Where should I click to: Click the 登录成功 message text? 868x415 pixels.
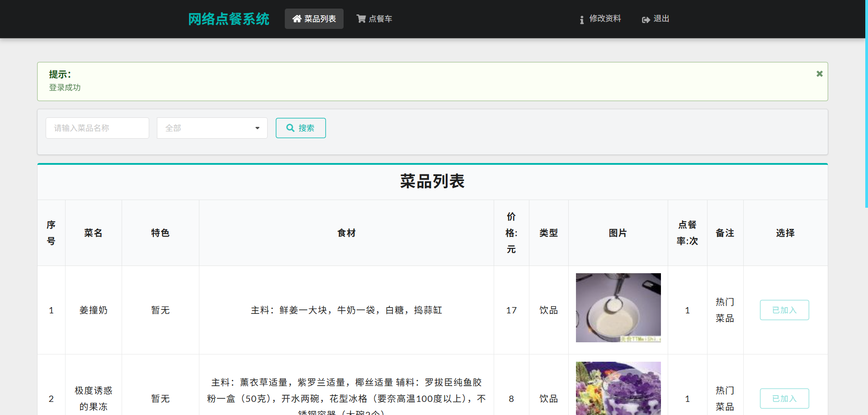[x=65, y=88]
